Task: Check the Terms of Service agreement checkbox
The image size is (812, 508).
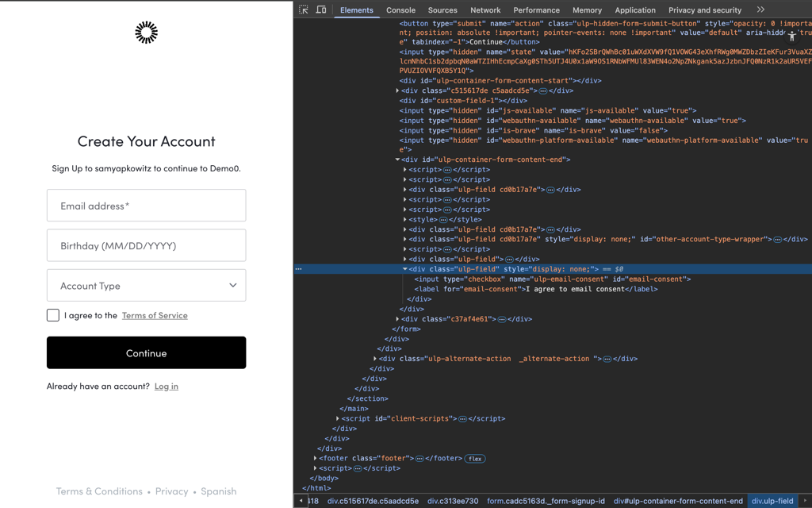Action: (52, 315)
